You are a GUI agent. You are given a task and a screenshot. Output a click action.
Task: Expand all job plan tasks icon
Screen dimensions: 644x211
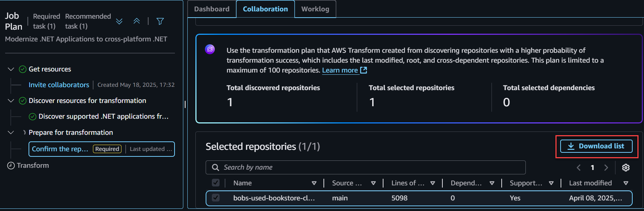coord(119,21)
